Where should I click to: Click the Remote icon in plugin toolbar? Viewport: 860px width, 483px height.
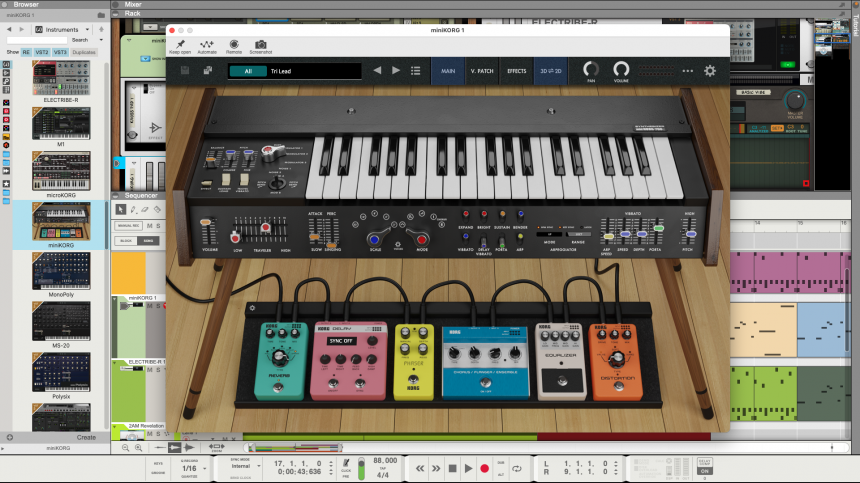[x=234, y=44]
